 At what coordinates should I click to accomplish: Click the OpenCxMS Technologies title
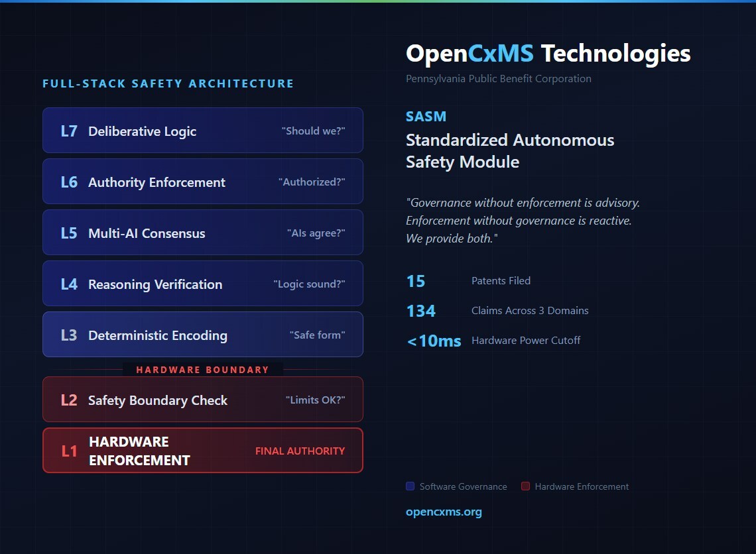coord(548,54)
